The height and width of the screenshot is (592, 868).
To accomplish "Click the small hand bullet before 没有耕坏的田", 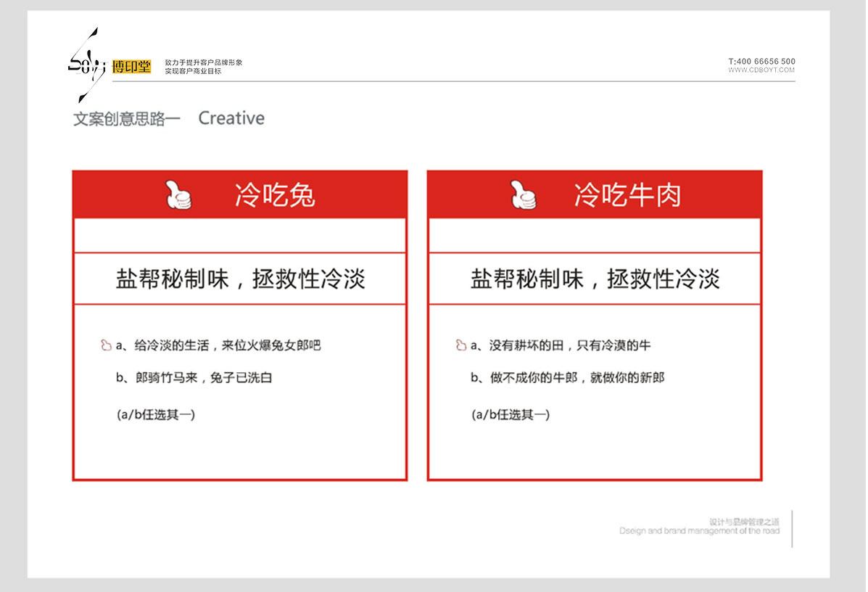I will coord(460,345).
